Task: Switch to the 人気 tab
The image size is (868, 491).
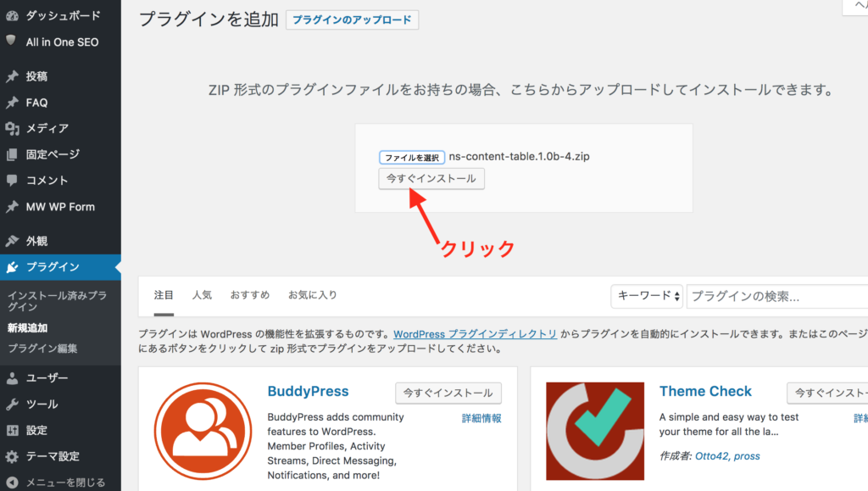Action: point(202,295)
